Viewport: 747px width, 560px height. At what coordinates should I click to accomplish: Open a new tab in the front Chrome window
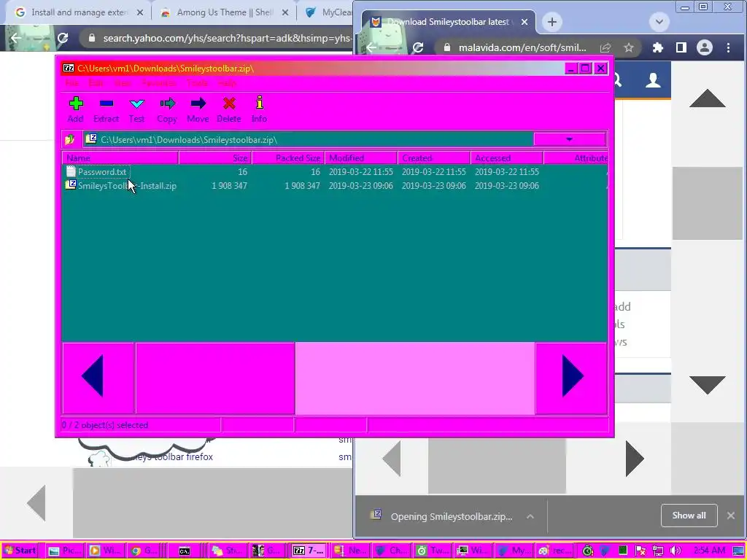pyautogui.click(x=551, y=22)
